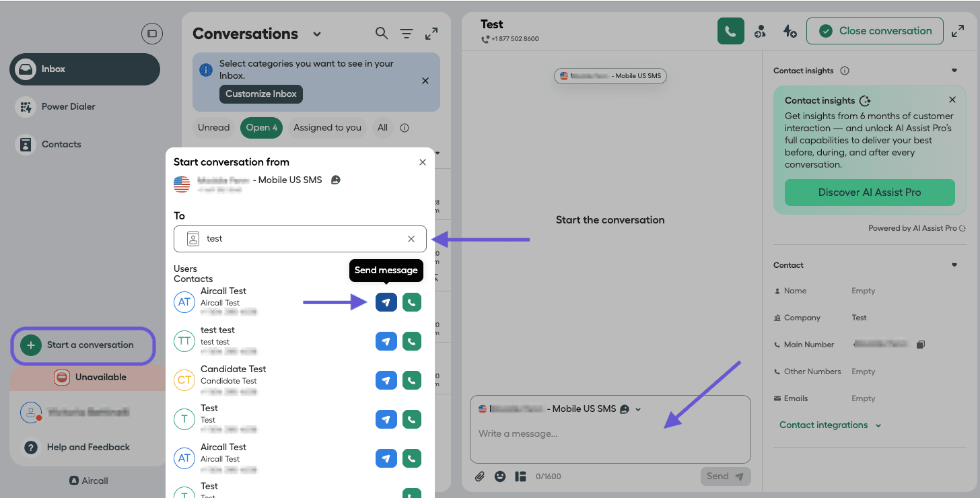Copy the Main Number value
The width and height of the screenshot is (980, 498).
[921, 345]
